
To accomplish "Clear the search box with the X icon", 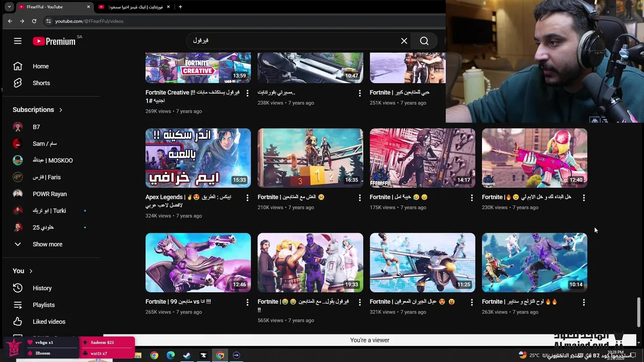I will point(404,41).
